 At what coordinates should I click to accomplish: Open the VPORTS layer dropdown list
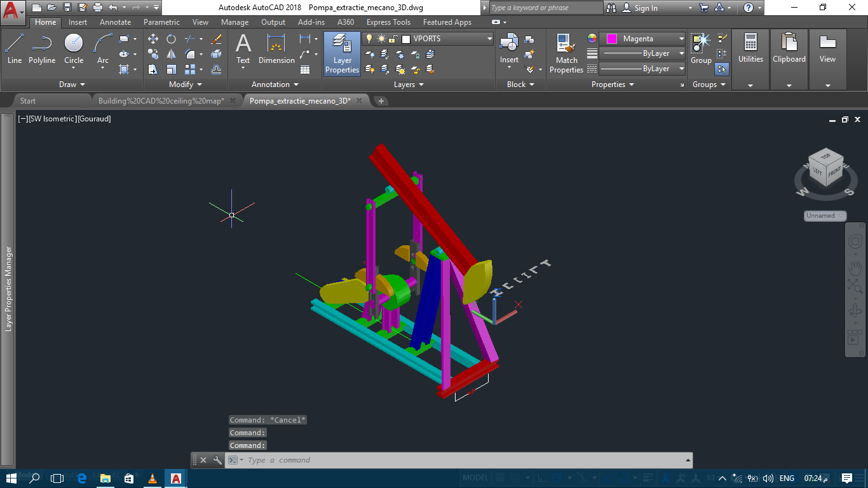pyautogui.click(x=489, y=39)
